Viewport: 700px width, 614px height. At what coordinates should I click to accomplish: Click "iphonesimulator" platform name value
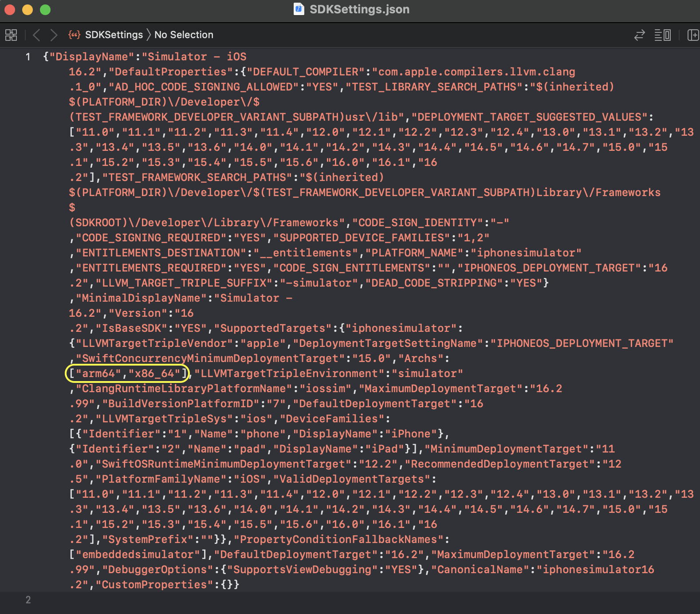(x=526, y=253)
